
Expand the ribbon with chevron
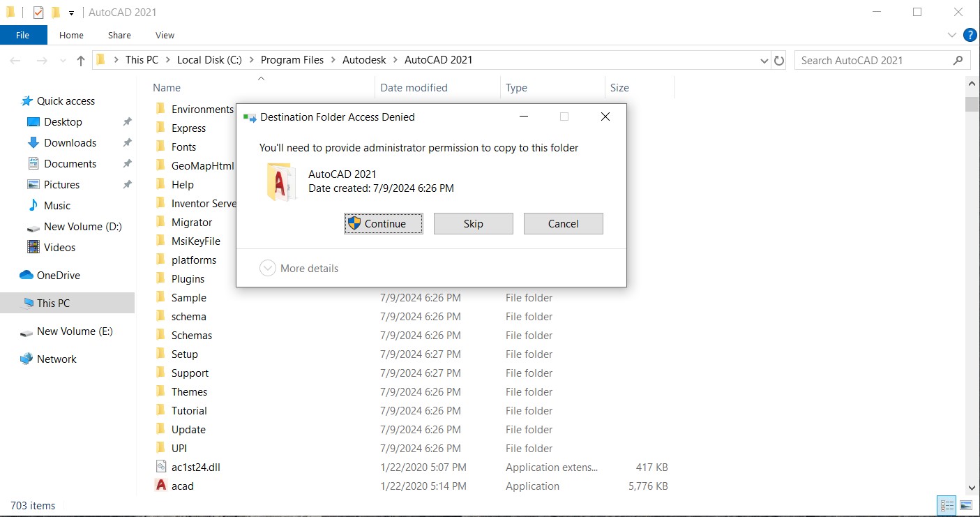coord(952,35)
